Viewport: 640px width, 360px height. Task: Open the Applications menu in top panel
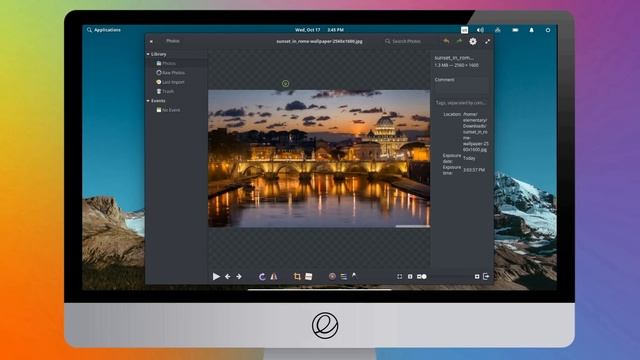104,30
